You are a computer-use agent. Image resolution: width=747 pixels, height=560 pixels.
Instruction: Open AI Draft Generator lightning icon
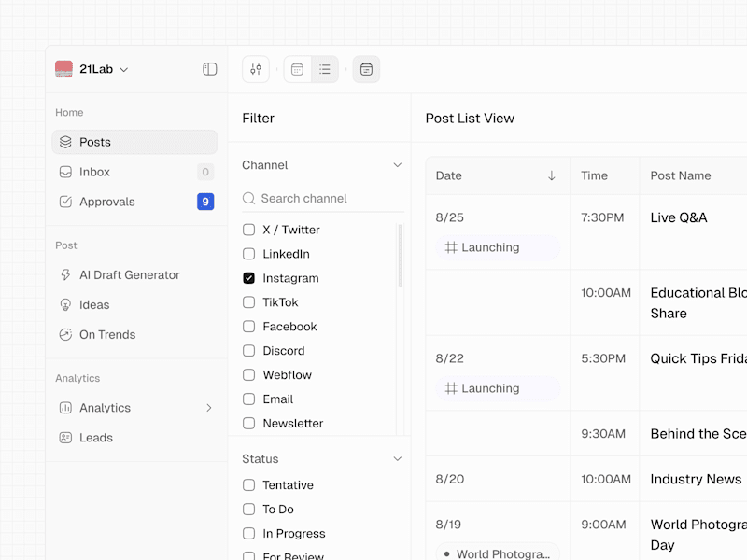(65, 275)
